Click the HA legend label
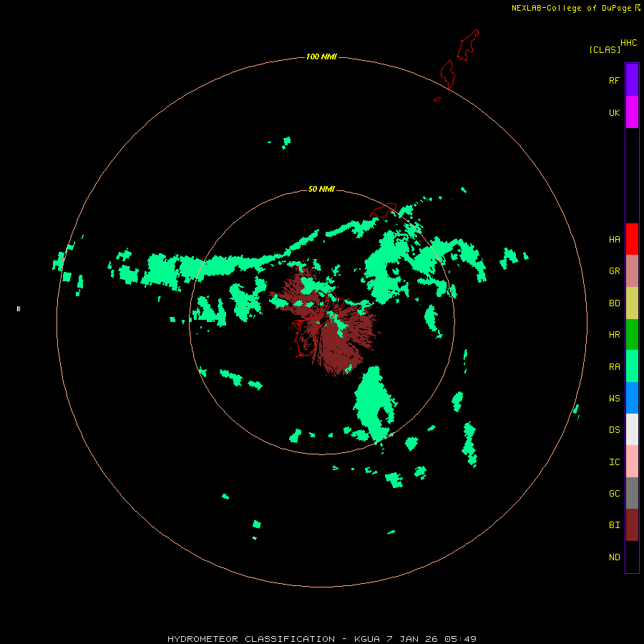The width and height of the screenshot is (644, 644). click(614, 240)
